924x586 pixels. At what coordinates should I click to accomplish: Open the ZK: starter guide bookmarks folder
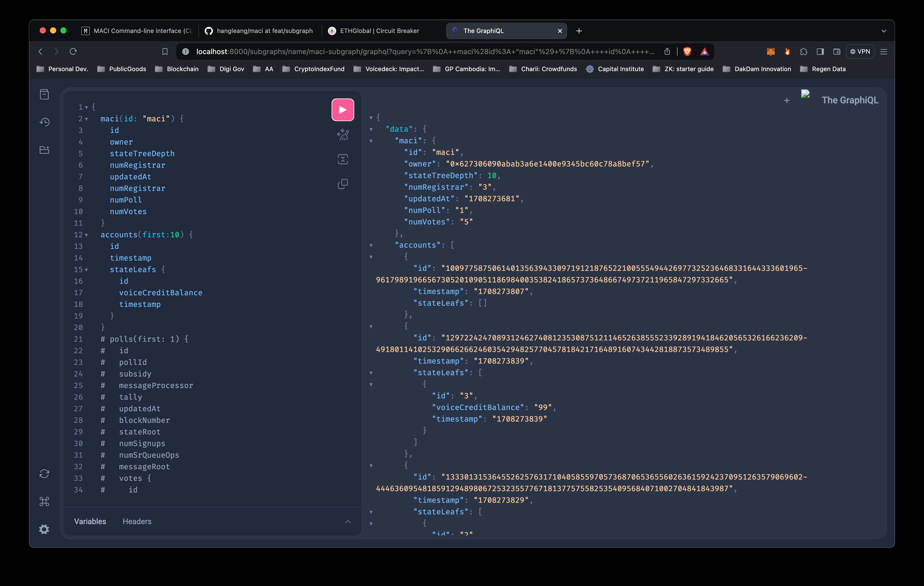(683, 69)
